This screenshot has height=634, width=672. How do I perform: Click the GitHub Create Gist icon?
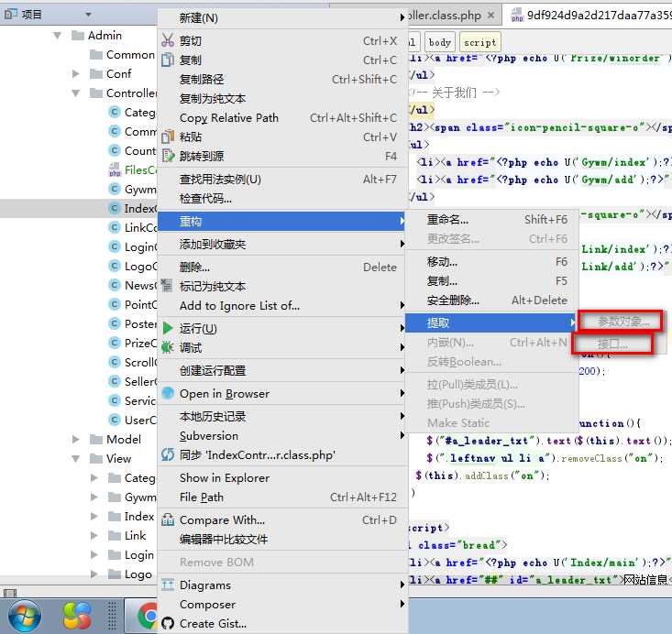[168, 623]
